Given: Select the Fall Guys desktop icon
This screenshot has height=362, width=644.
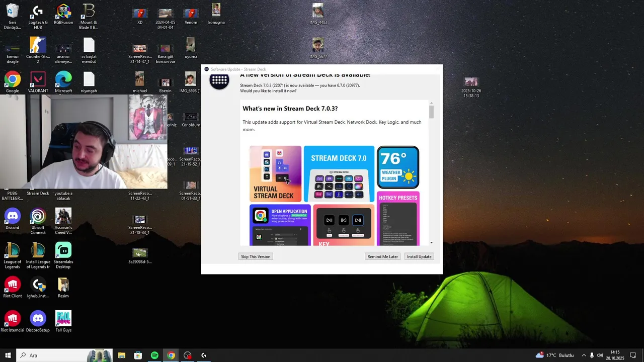Looking at the screenshot, I should (x=63, y=322).
